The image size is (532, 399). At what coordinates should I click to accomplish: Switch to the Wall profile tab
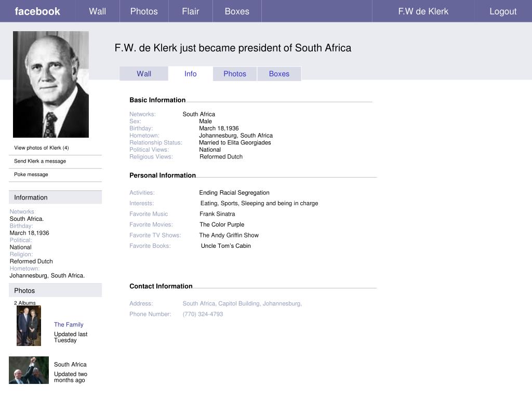click(x=144, y=74)
